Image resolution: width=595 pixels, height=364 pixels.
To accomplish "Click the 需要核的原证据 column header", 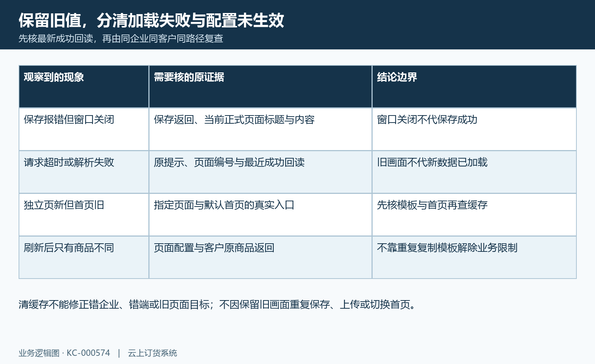I will [260, 87].
